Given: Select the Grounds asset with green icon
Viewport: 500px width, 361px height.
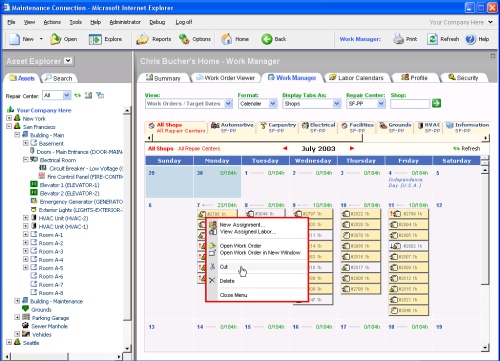Looking at the screenshot, I should tap(41, 309).
